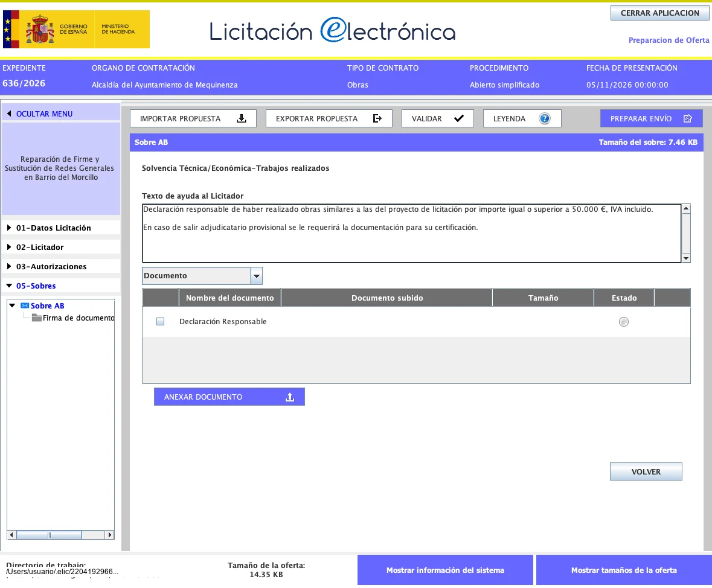Collapse the Sobre AB tree node arrow
Viewport: 712px width, 588px height.
point(12,305)
